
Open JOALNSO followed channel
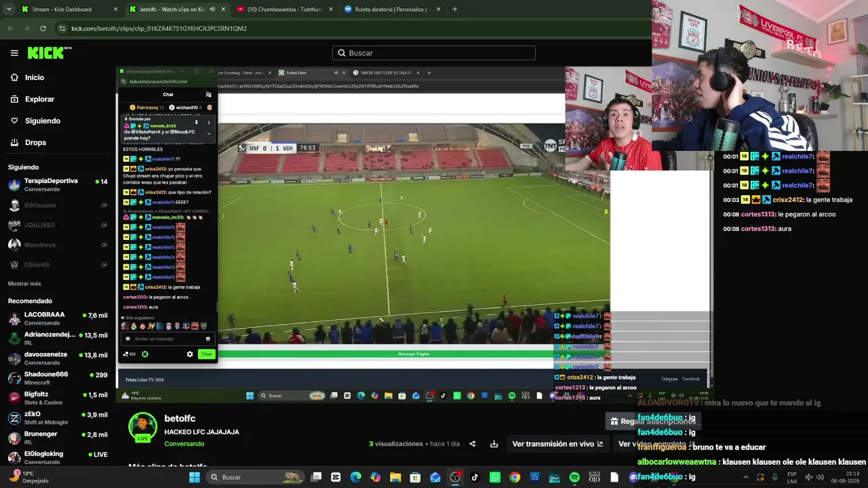click(58, 224)
